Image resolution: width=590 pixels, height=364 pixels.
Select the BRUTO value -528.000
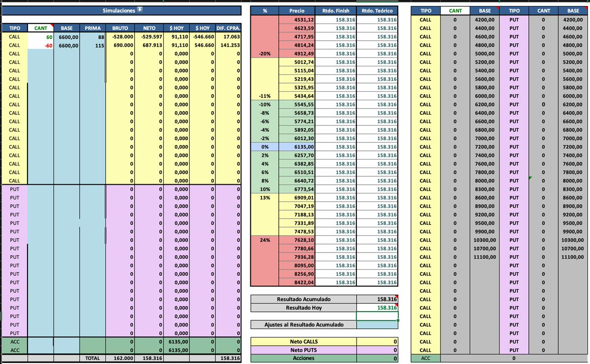click(x=120, y=36)
